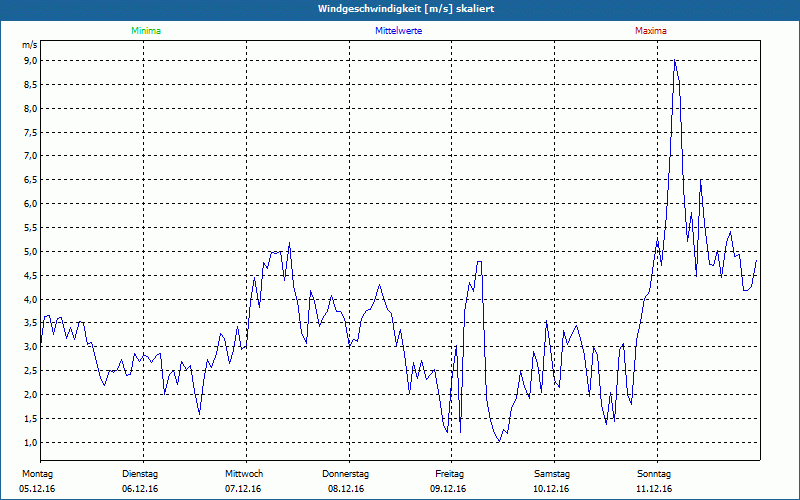
Task: Click the Montag day label
Action: (37, 474)
